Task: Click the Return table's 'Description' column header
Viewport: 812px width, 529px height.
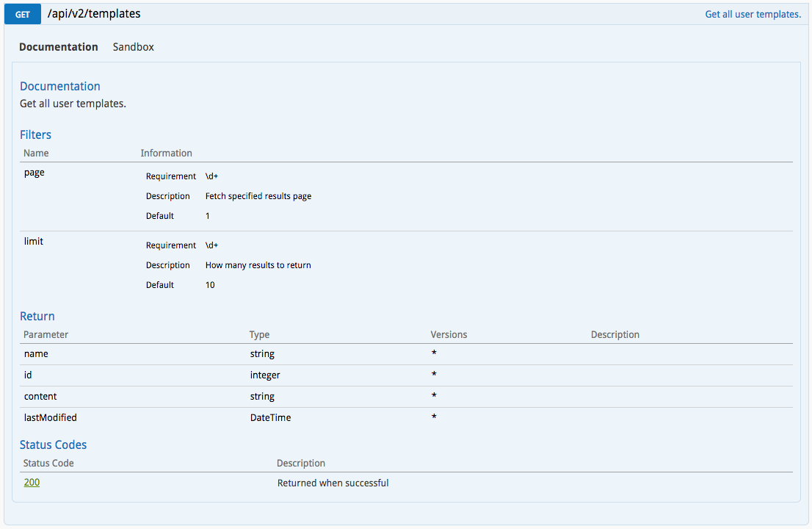Action: pos(615,335)
